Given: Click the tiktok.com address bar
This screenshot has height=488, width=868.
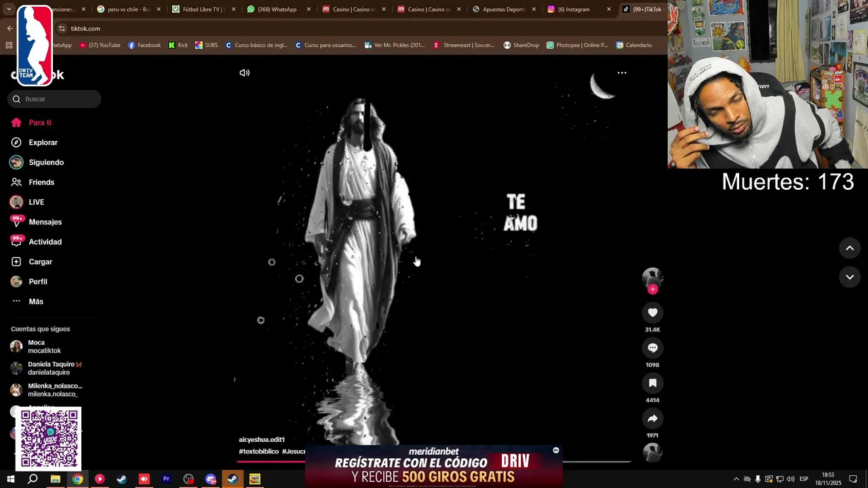Looking at the screenshot, I should click(359, 28).
